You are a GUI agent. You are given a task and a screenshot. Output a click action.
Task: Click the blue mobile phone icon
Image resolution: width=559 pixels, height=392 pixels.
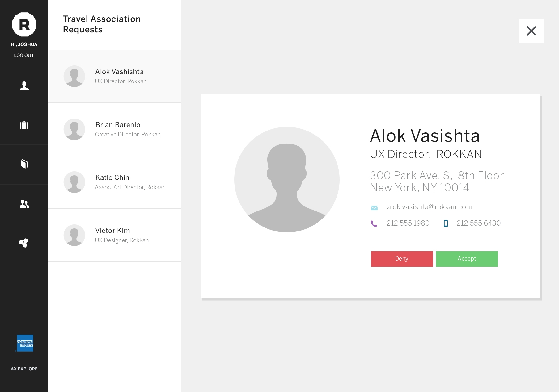pos(446,223)
